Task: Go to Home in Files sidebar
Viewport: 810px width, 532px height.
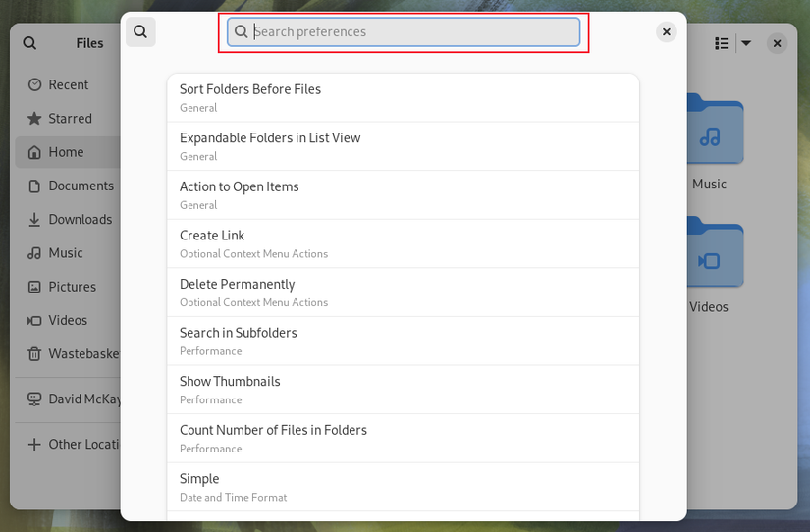Action: click(68, 152)
